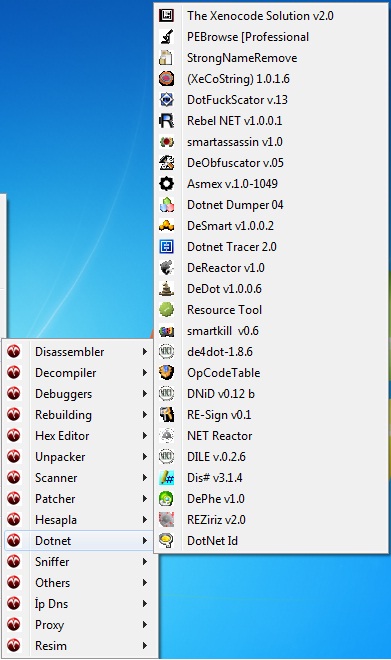This screenshot has height=660, width=391.
Task: Launch smartkill v0.6 entry
Action: coord(271,331)
